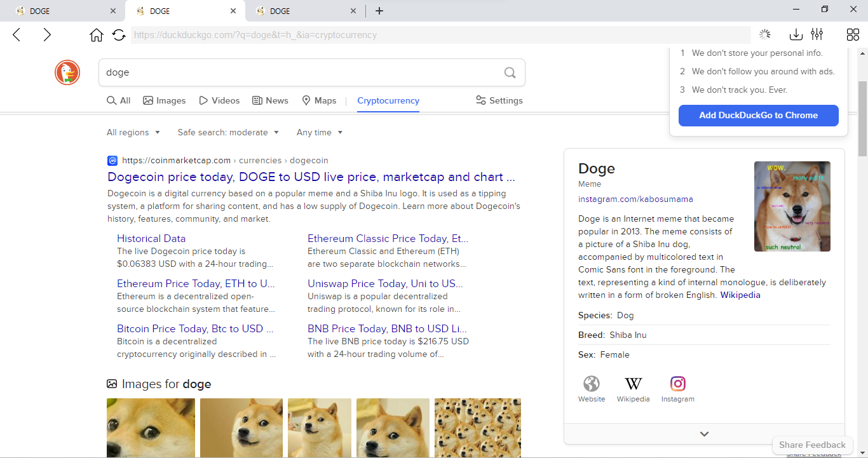Viewport: 868px width, 458px height.
Task: Select the Maps search category
Action: (319, 100)
